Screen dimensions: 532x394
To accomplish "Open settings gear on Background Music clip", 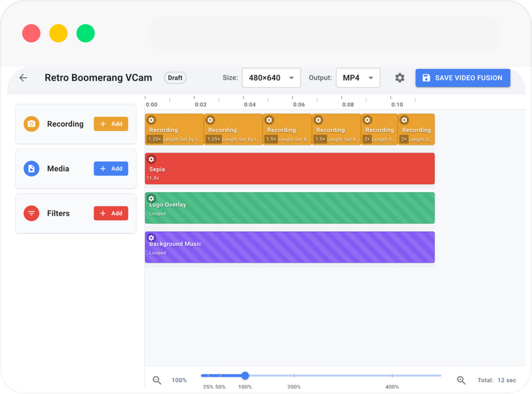I will pos(151,238).
